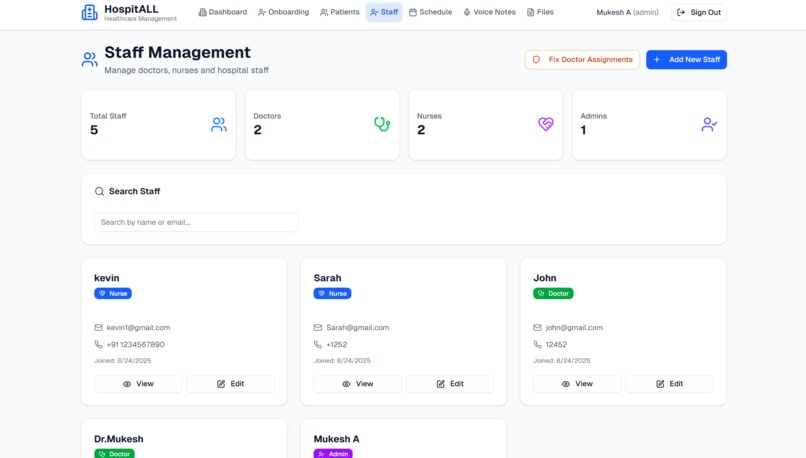Click the Admins count 1
Image resolution: width=806 pixels, height=458 pixels.
click(583, 130)
